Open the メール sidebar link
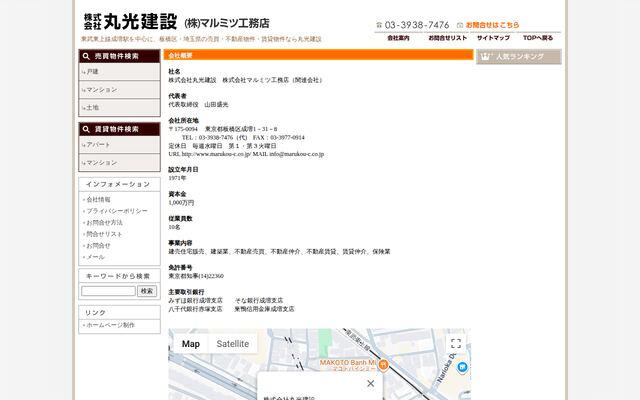 (x=95, y=257)
